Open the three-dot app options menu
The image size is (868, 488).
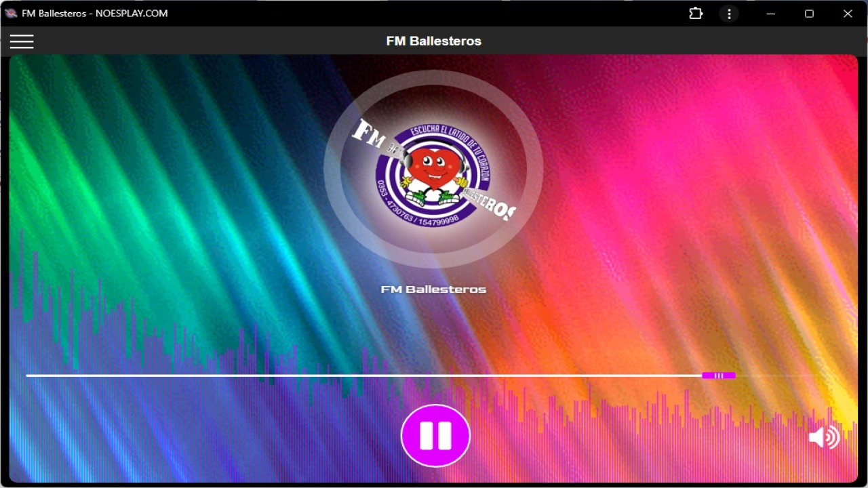tap(729, 14)
